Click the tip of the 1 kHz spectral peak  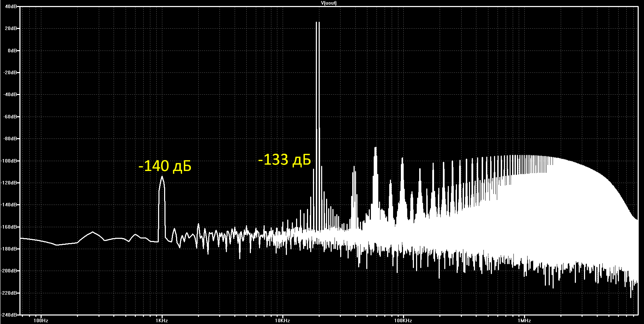pyautogui.click(x=162, y=176)
